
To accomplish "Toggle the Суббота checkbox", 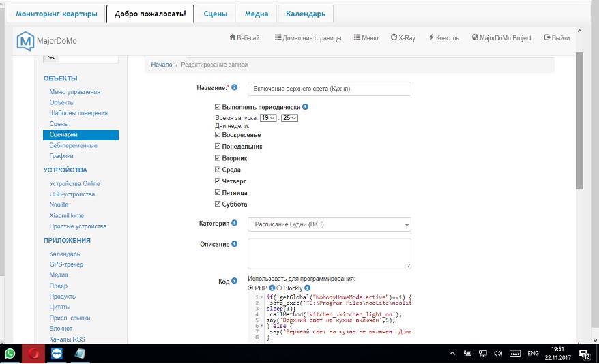I will pyautogui.click(x=218, y=204).
